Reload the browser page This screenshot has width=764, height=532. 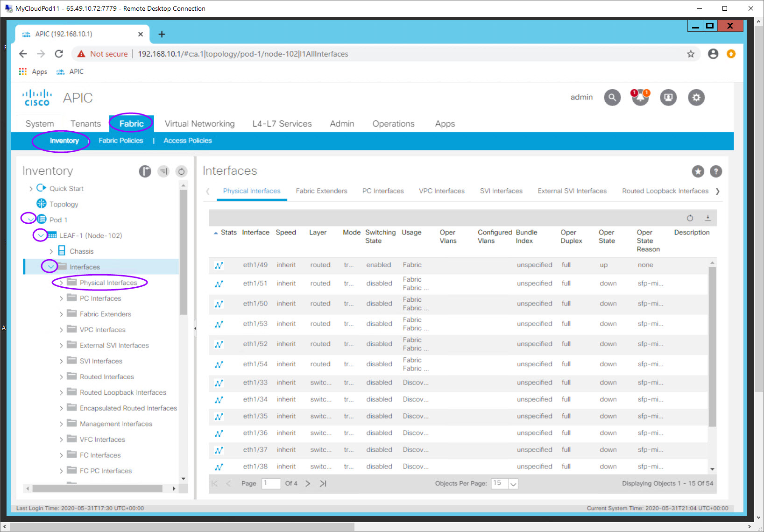coord(59,54)
